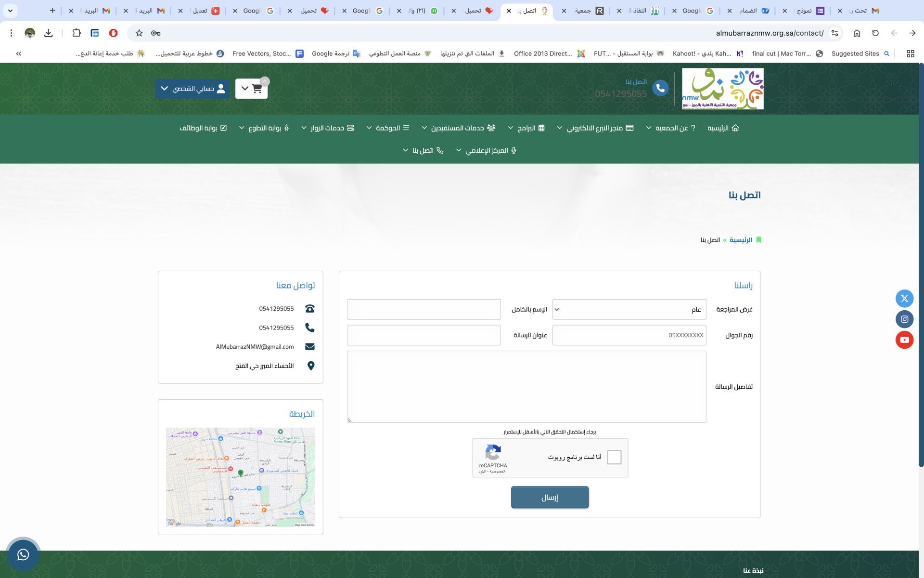Open the Instagram social icon
Viewport: 924px width, 578px height.
pos(904,319)
